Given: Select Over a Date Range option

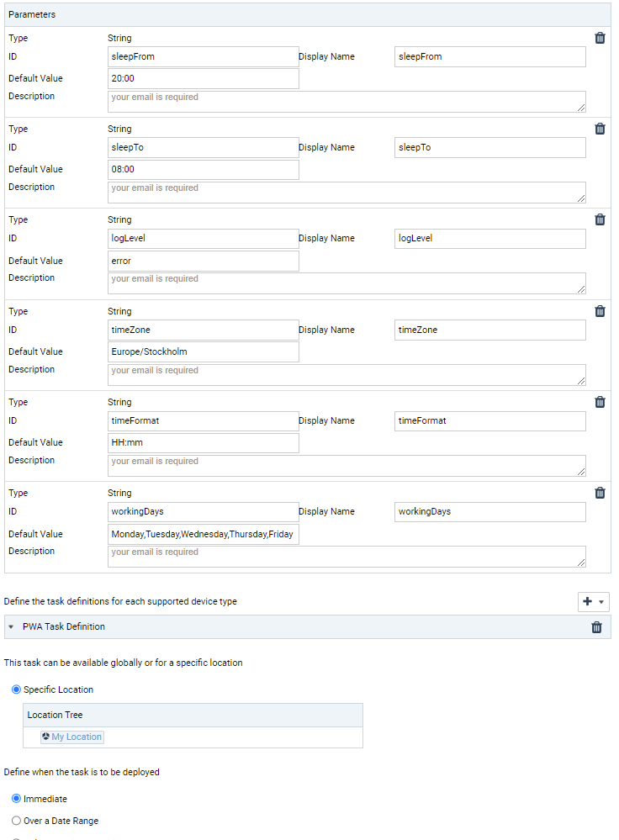Looking at the screenshot, I should pos(16,821).
